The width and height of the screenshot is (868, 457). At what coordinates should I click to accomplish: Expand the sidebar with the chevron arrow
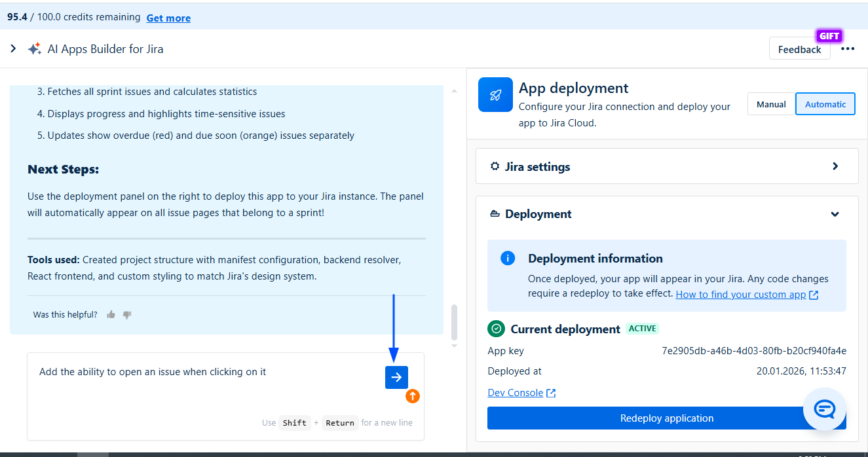[x=13, y=49]
